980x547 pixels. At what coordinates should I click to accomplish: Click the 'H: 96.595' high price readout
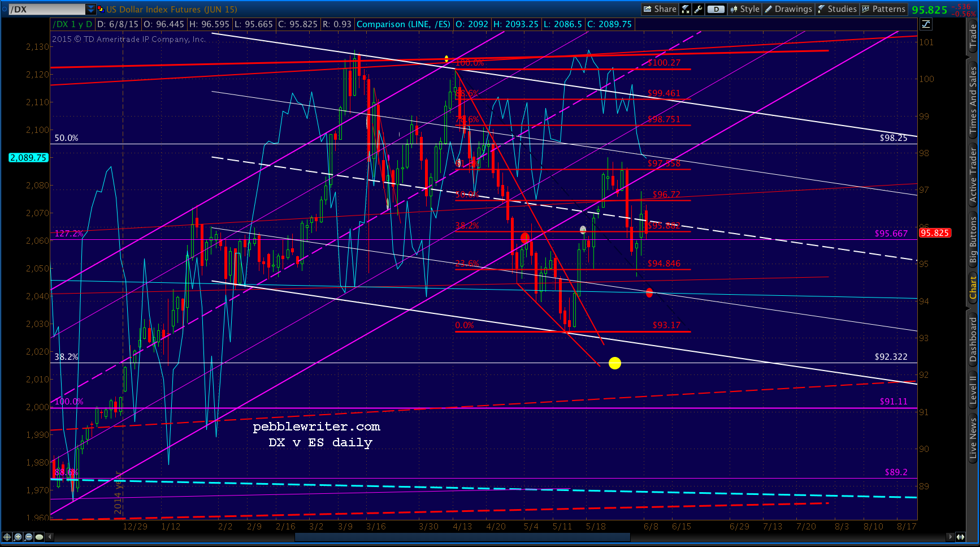[209, 24]
